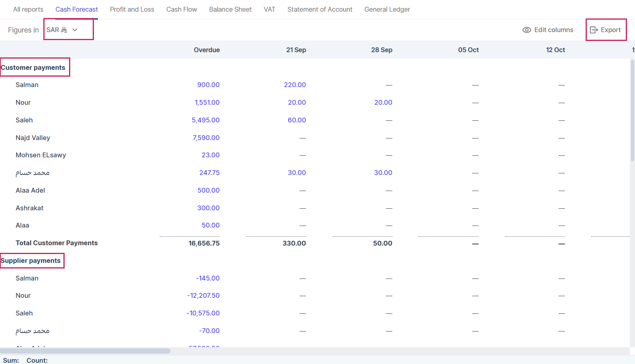Open Salman's overdue 900.00 customer amount

pos(208,85)
